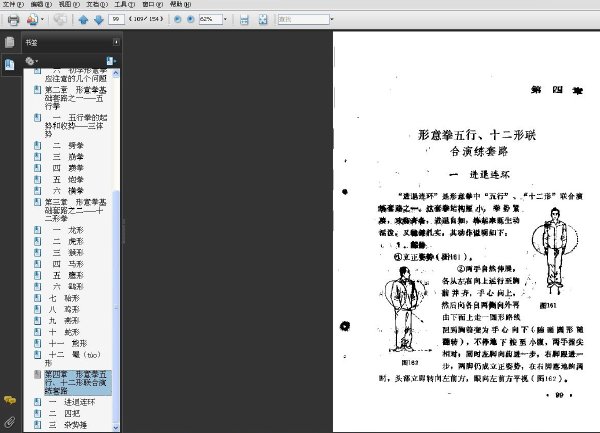Screen dimensions: 600x433
Task: Open the 文档 (Document) menu
Action: click(97, 4)
